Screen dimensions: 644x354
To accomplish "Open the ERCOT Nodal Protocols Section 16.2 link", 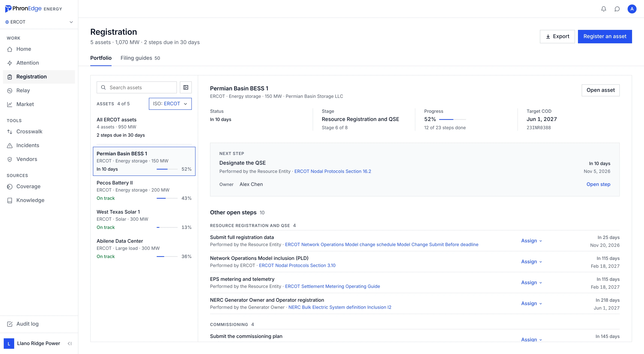I will click(x=332, y=171).
